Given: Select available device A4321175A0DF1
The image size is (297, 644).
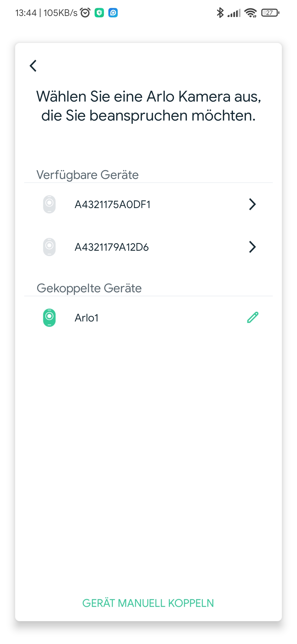Looking at the screenshot, I should click(x=113, y=204).
